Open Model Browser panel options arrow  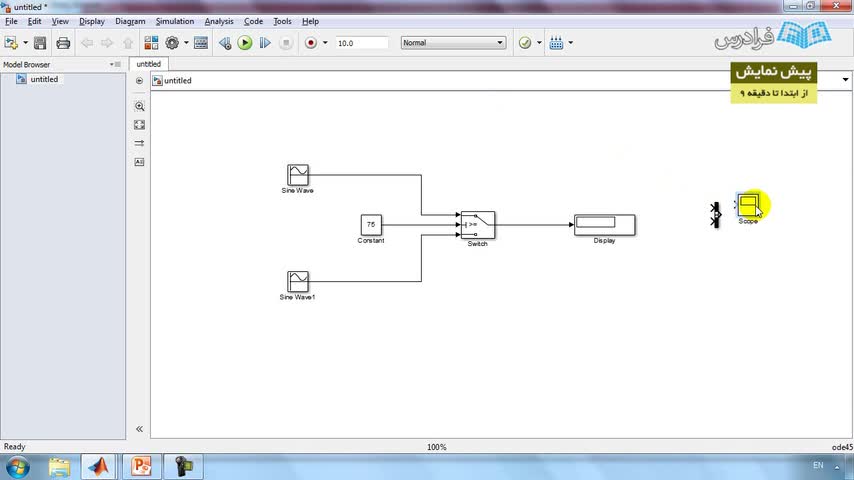coord(112,64)
